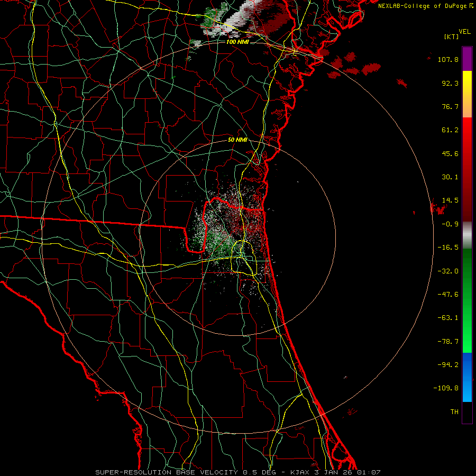Image resolution: width=476 pixels, height=476 pixels.
Task: Select the -32.0 legend value
Action: pos(448,271)
